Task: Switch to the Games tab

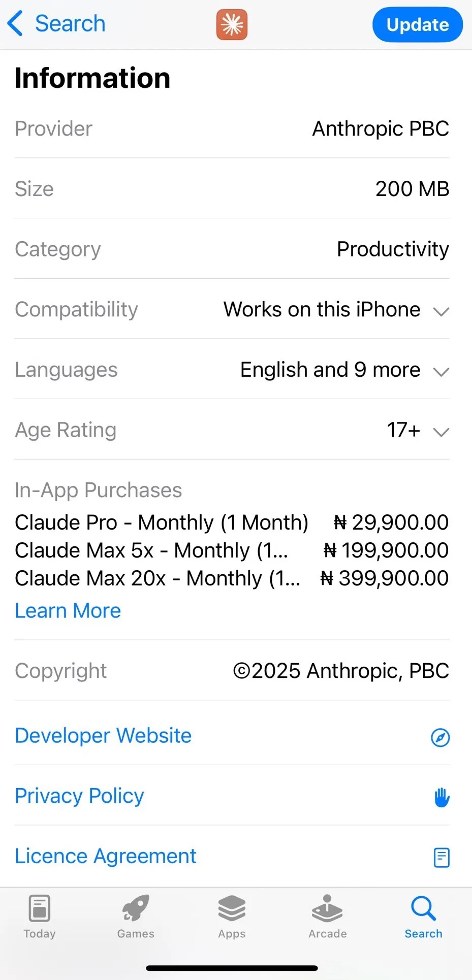Action: [x=136, y=917]
